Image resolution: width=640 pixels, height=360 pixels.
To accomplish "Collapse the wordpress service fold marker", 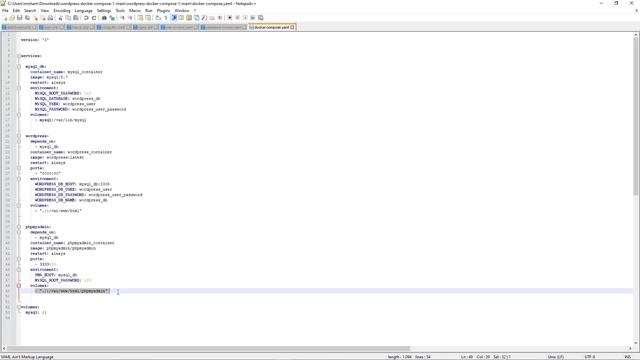I will 19,136.
